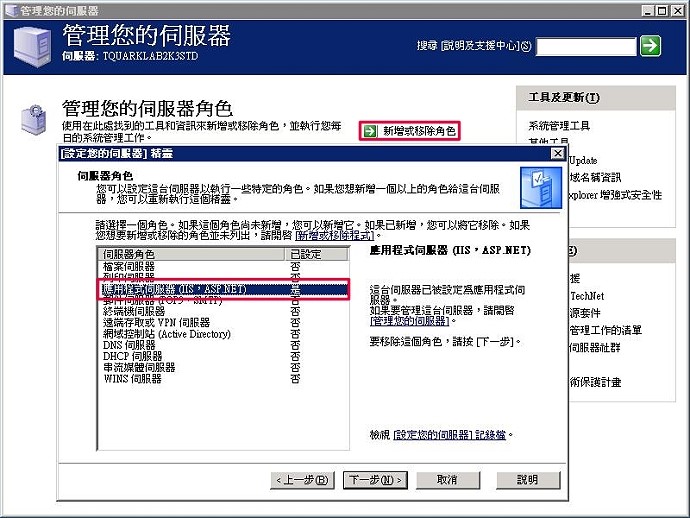Screen dimensions: 690x518
Task: Open TechNet link in right panel
Action: 587,296
